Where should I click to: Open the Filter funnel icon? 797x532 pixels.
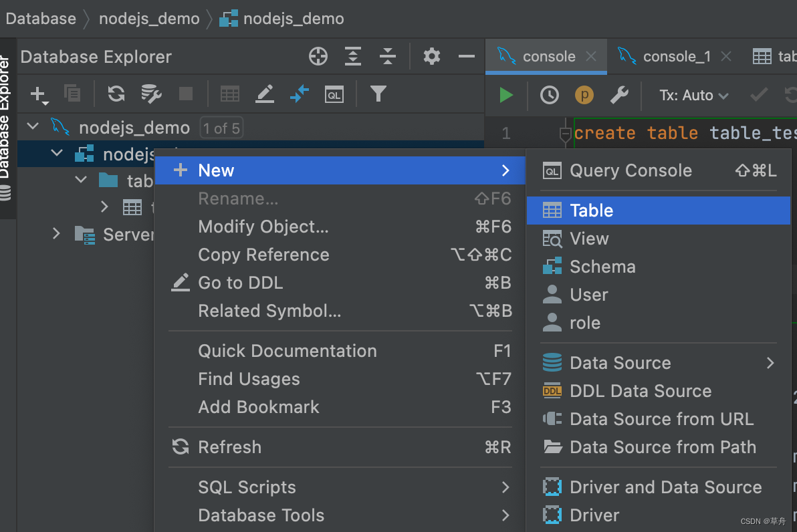tap(378, 94)
